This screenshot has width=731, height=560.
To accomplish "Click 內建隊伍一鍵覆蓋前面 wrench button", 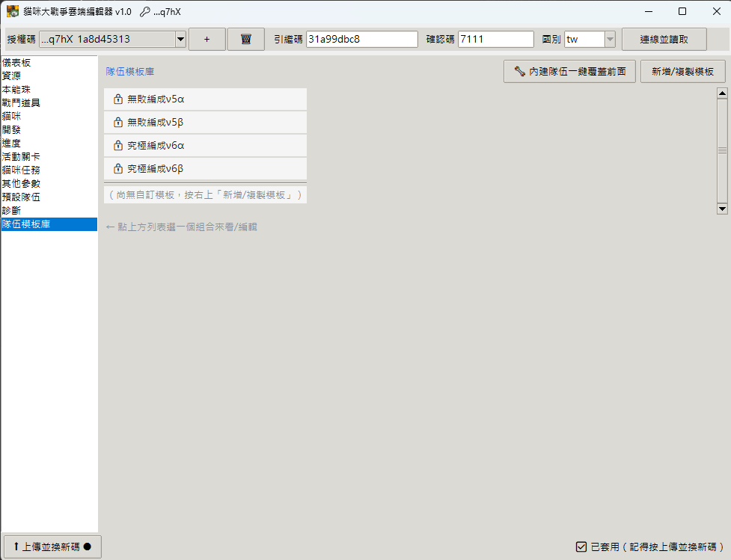I will 569,71.
